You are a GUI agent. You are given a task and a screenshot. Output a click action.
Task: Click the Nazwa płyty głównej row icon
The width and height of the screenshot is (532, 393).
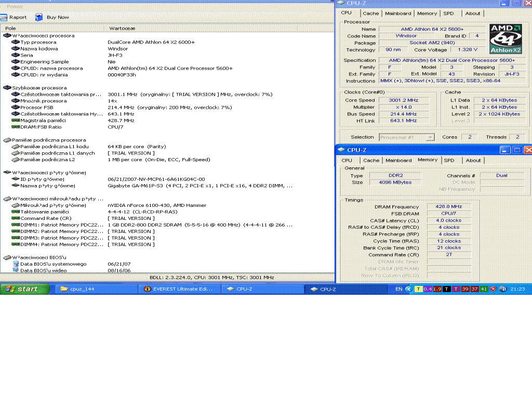(x=15, y=186)
